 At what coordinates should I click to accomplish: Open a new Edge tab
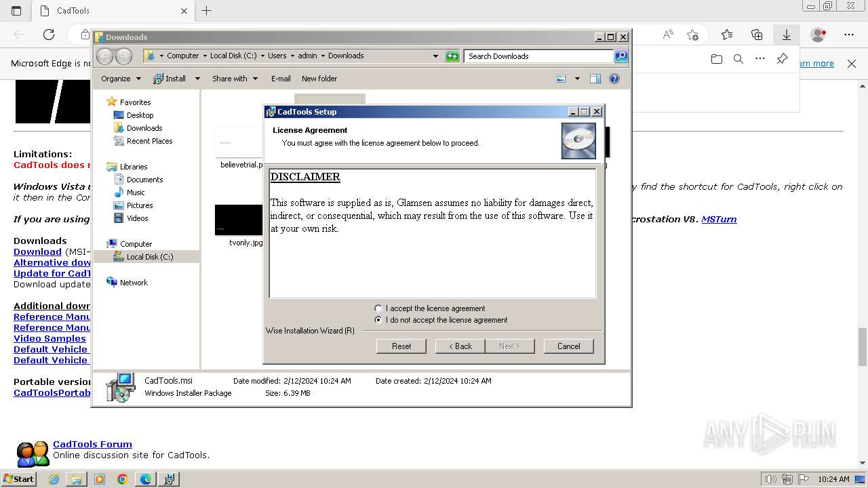[x=207, y=11]
